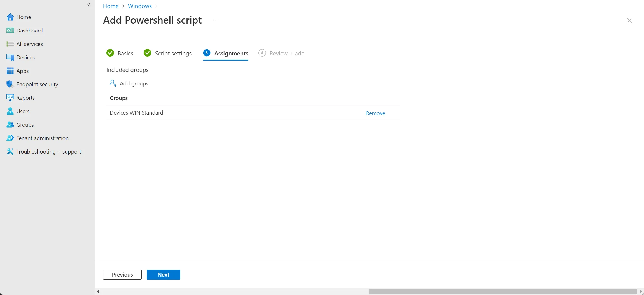Click the Script settings green checkmark icon

tap(147, 53)
